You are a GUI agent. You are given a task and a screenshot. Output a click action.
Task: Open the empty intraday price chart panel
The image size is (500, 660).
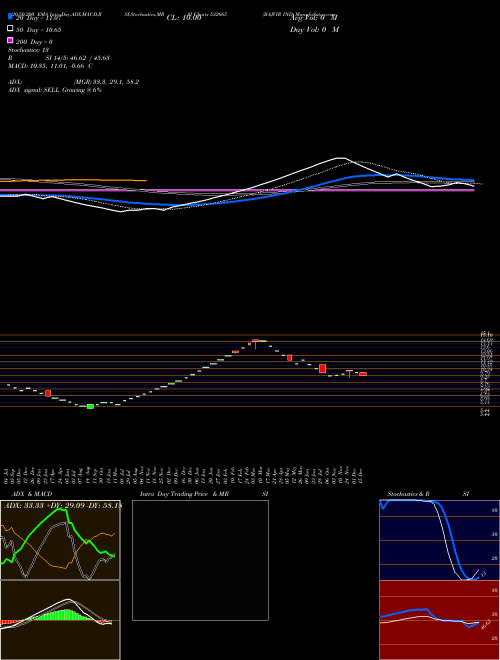[x=200, y=560]
